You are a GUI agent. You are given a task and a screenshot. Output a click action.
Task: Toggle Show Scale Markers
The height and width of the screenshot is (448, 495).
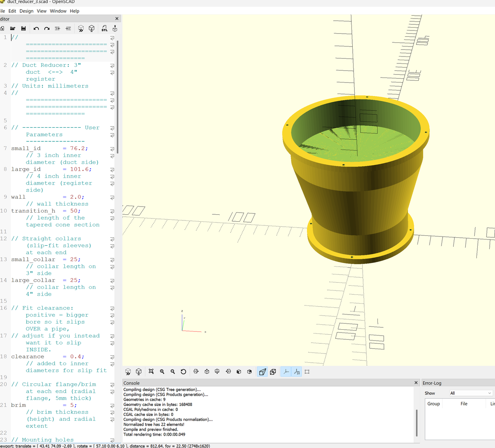[297, 372]
